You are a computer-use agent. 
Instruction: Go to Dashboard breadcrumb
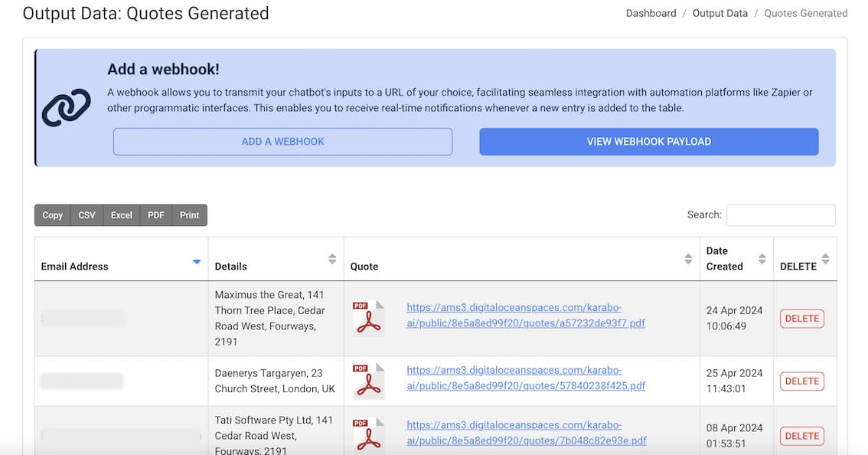pyautogui.click(x=651, y=13)
